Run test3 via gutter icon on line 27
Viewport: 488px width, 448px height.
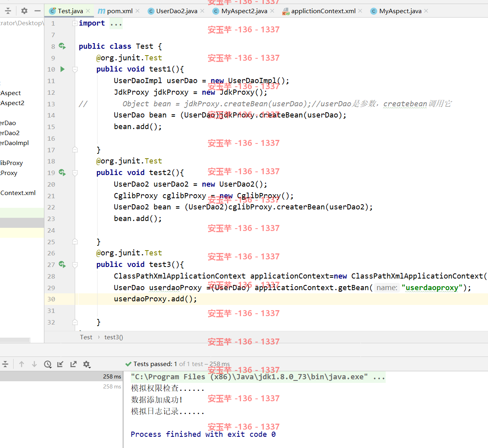[x=62, y=264]
